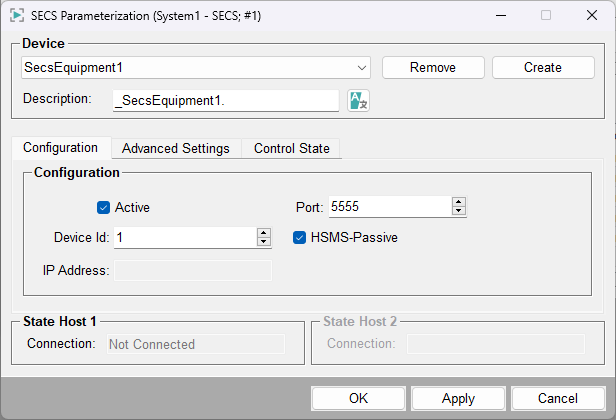616x420 pixels.
Task: Select the Configuration tab
Action: pos(60,147)
